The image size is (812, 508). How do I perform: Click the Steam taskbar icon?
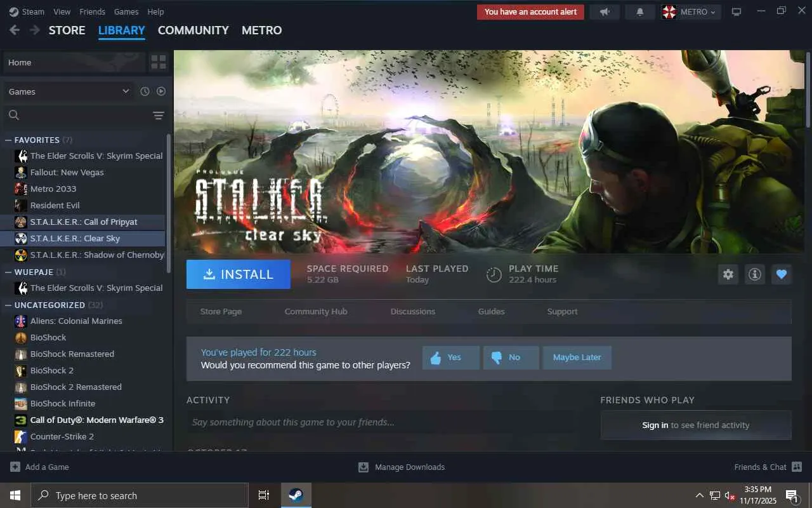296,495
